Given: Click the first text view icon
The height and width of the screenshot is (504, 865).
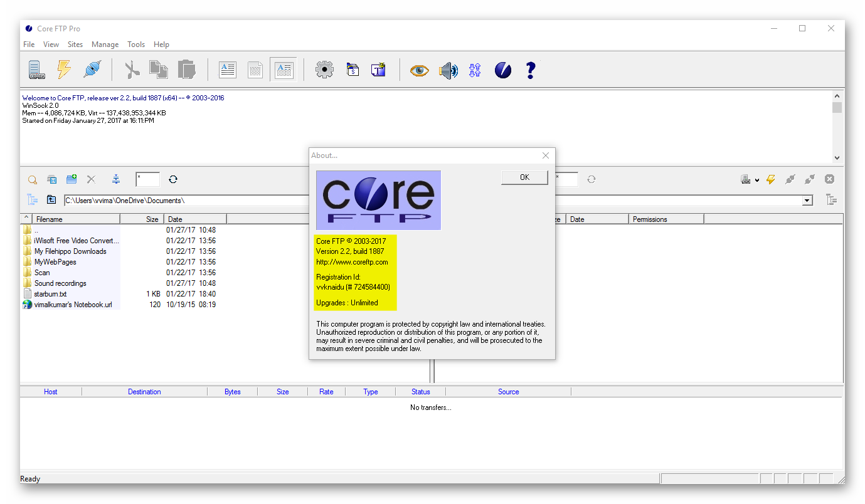Looking at the screenshot, I should [x=228, y=70].
